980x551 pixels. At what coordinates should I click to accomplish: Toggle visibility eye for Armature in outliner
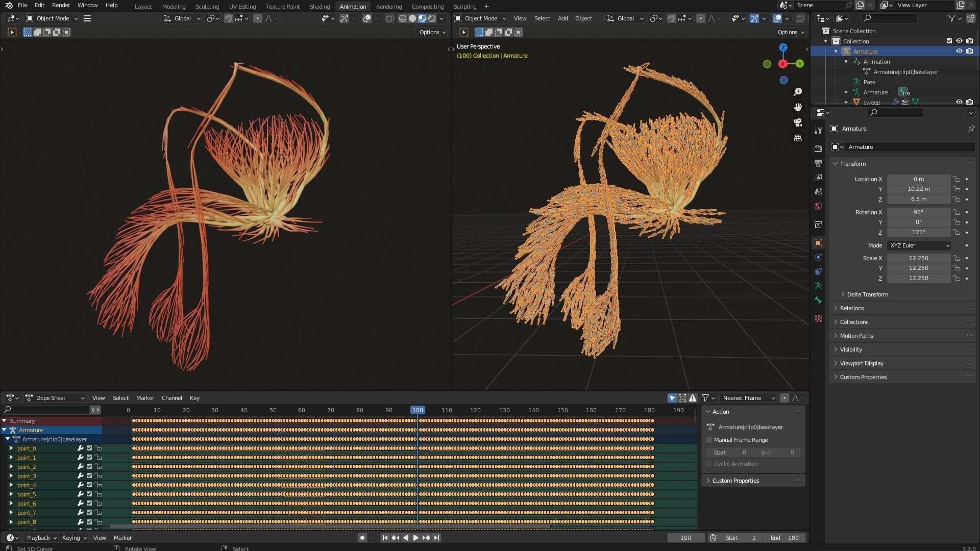(959, 52)
